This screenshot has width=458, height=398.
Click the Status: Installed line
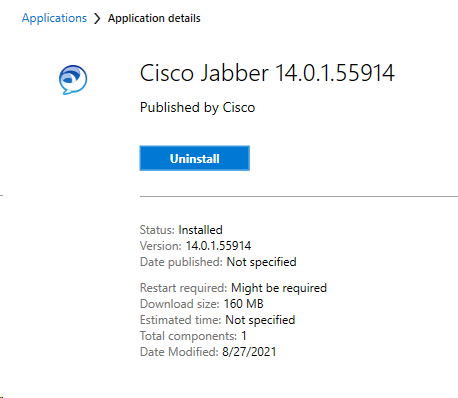pyautogui.click(x=181, y=230)
